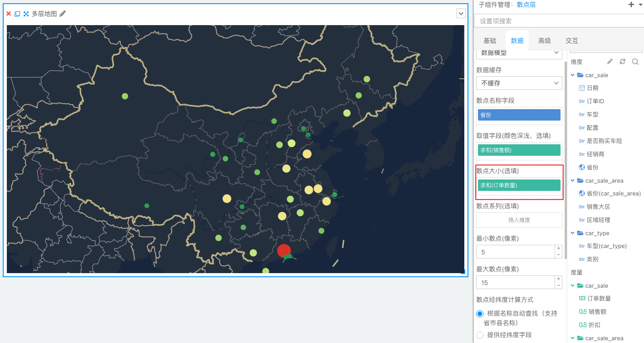Image resolution: width=644 pixels, height=343 pixels.
Task: Click the 拖入维度 drop area
Action: [x=519, y=220]
